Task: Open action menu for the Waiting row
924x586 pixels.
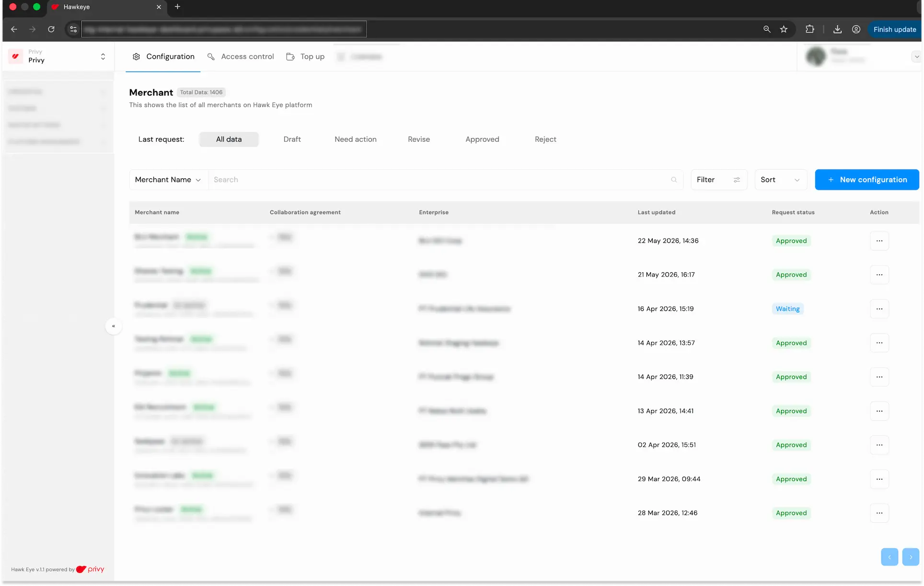Action: (x=879, y=309)
